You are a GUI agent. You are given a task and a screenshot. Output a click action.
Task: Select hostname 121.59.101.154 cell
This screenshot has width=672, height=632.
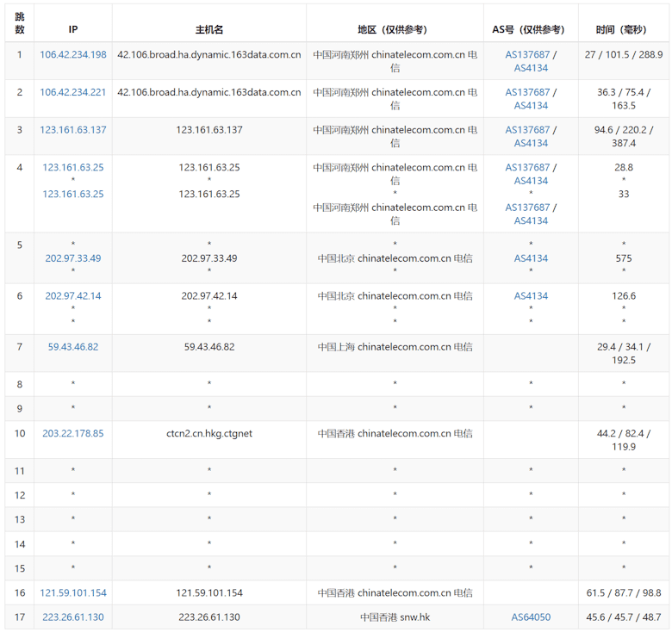pos(209,593)
